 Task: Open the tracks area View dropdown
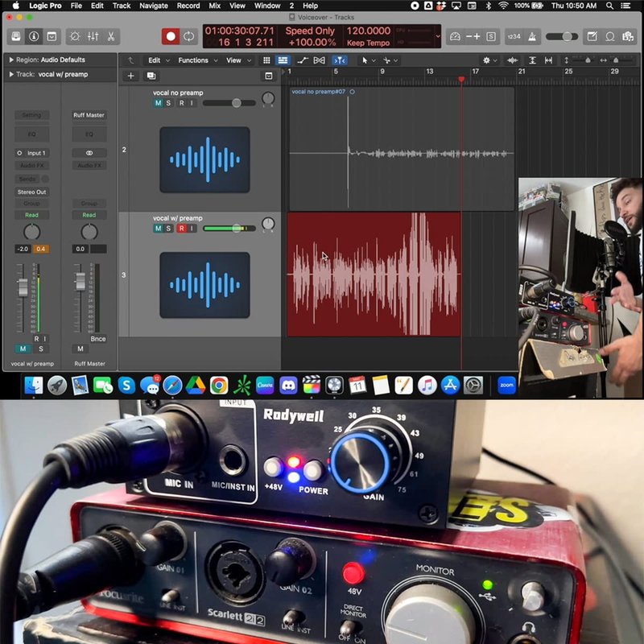point(238,60)
